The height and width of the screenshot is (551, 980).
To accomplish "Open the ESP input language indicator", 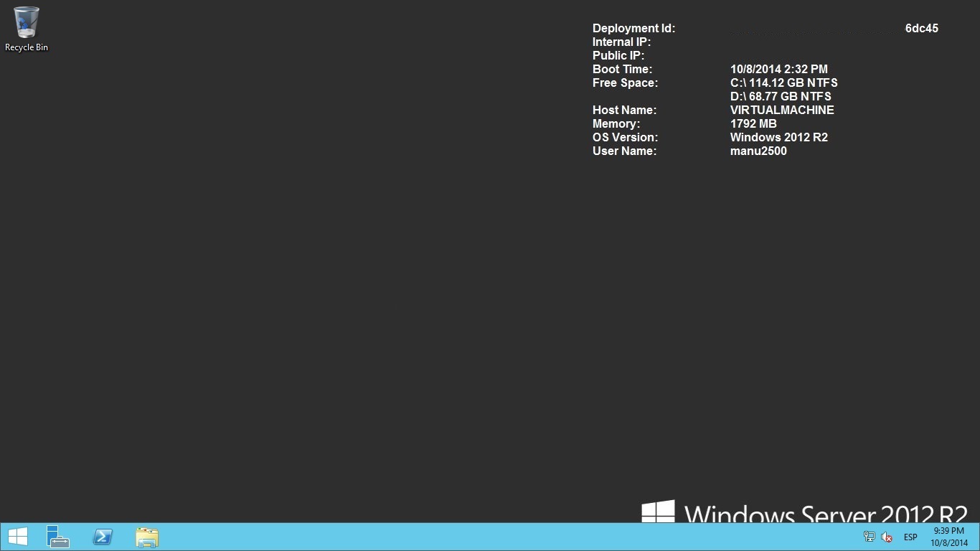I will tap(910, 537).
